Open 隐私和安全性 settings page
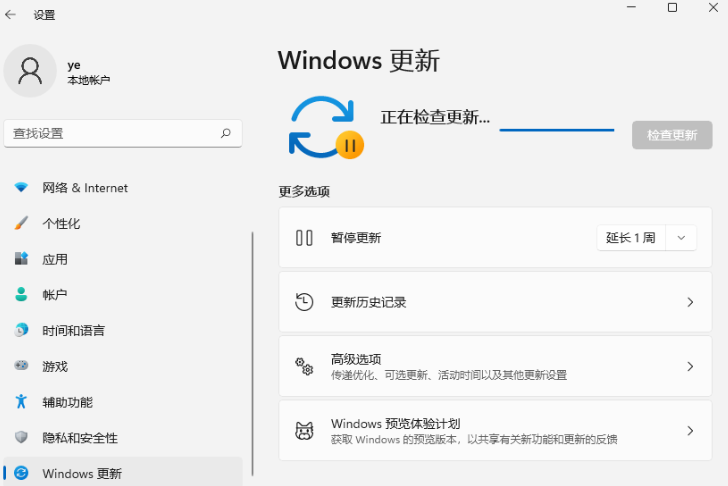The image size is (728, 486). pos(123,437)
